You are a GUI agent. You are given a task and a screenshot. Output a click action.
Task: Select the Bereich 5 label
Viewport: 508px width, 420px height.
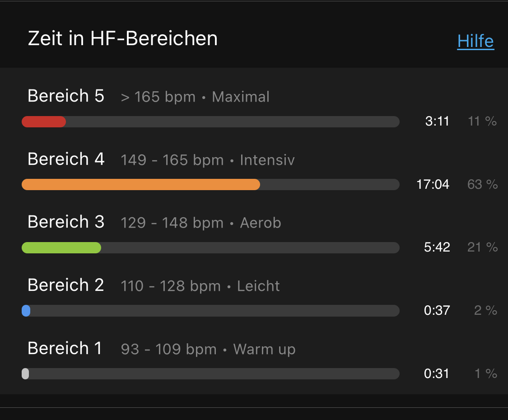tap(66, 96)
